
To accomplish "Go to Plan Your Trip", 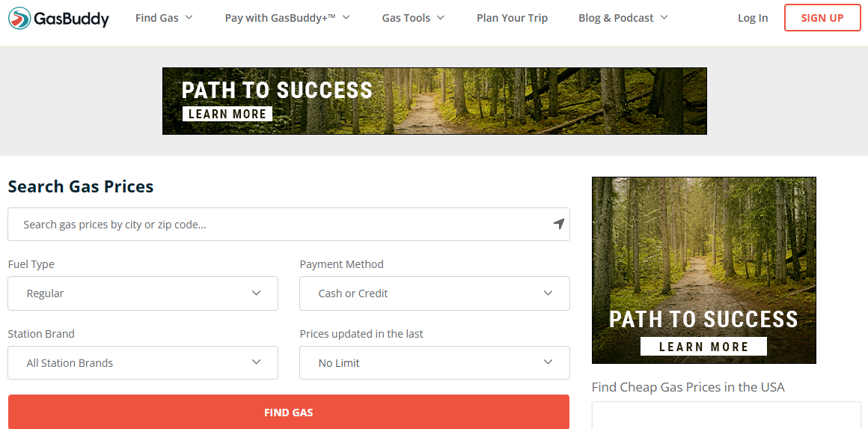I will coord(512,18).
